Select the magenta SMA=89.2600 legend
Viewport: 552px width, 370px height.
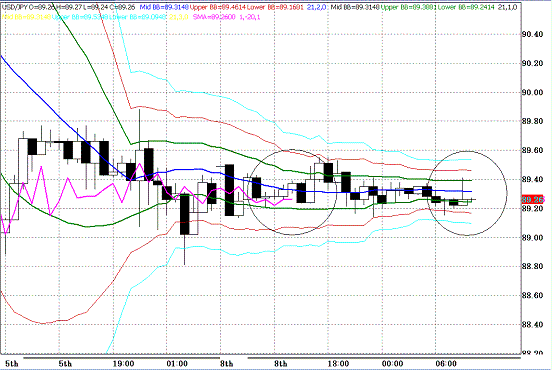point(214,17)
